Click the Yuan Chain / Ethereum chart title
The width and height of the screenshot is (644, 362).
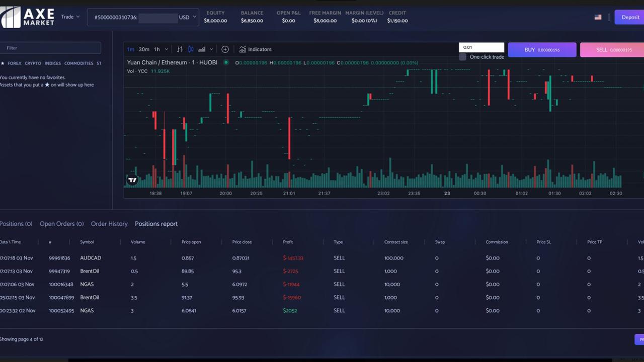point(172,62)
